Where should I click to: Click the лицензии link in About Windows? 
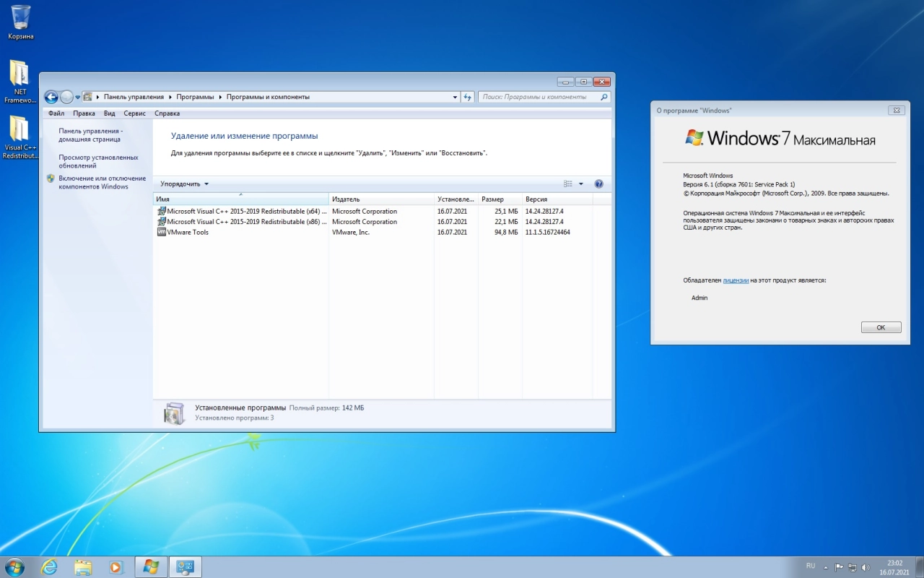point(736,280)
